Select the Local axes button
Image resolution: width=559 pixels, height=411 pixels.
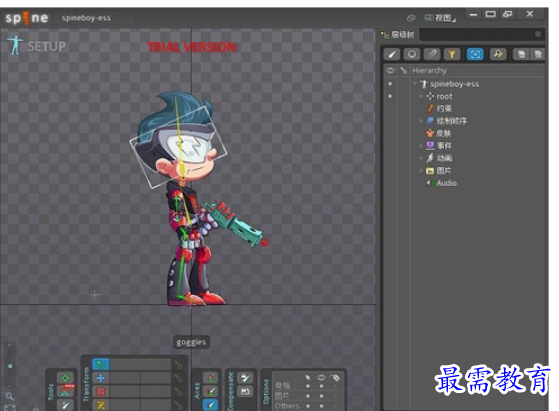click(211, 378)
